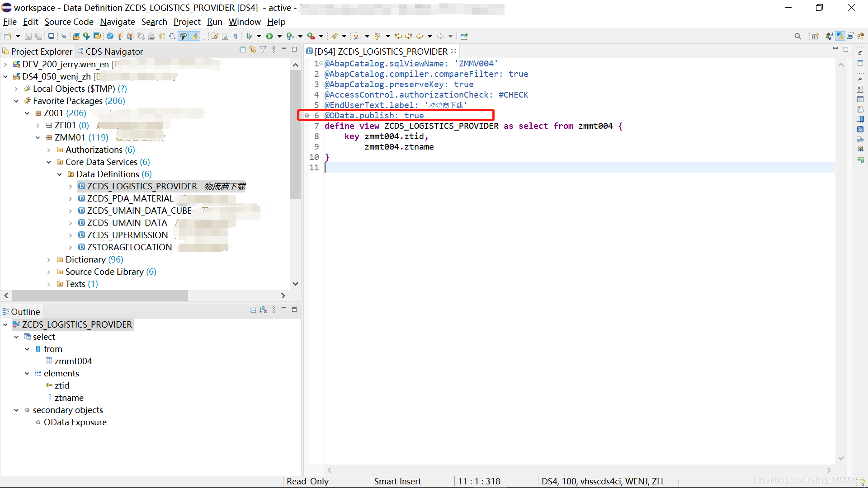Click the Forward navigation arrow
868x488 pixels.
[x=440, y=36]
